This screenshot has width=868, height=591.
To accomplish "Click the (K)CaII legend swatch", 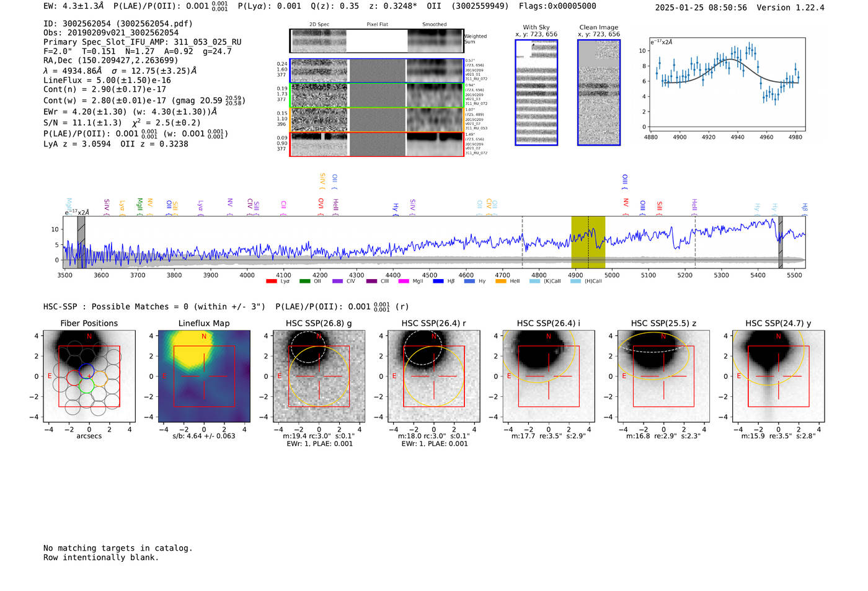I will (534, 281).
